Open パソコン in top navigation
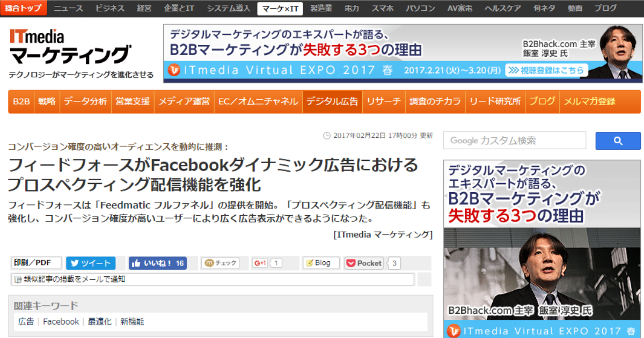 click(x=420, y=8)
